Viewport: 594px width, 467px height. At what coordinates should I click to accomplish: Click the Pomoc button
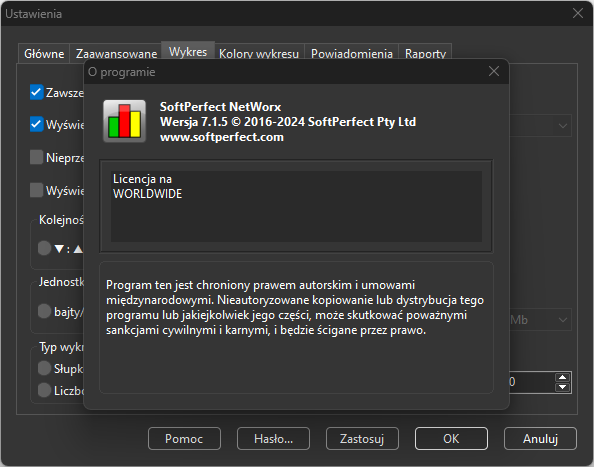184,439
